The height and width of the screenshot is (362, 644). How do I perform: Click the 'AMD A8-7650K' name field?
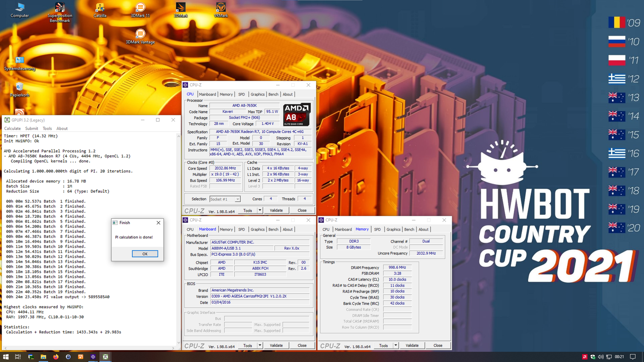[245, 106]
